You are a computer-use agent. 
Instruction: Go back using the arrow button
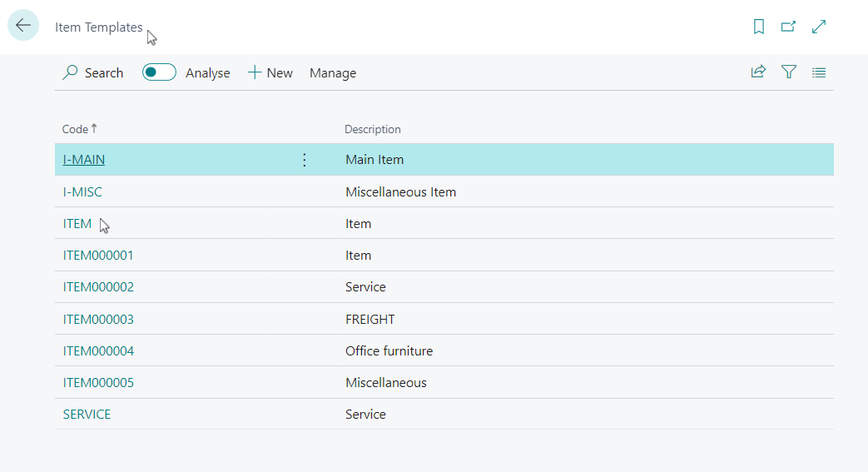pyautogui.click(x=23, y=25)
